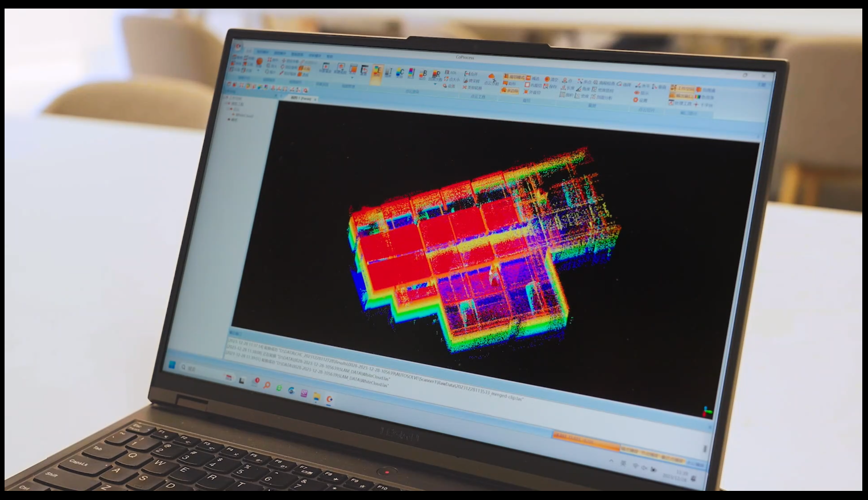Toggle the 显示 eye visibility option
868x500 pixels.
pyautogui.click(x=640, y=93)
